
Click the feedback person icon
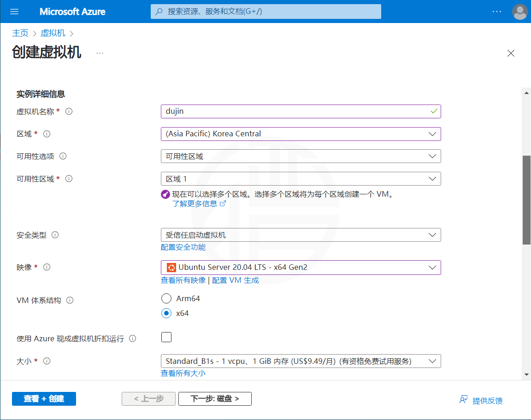(x=463, y=400)
